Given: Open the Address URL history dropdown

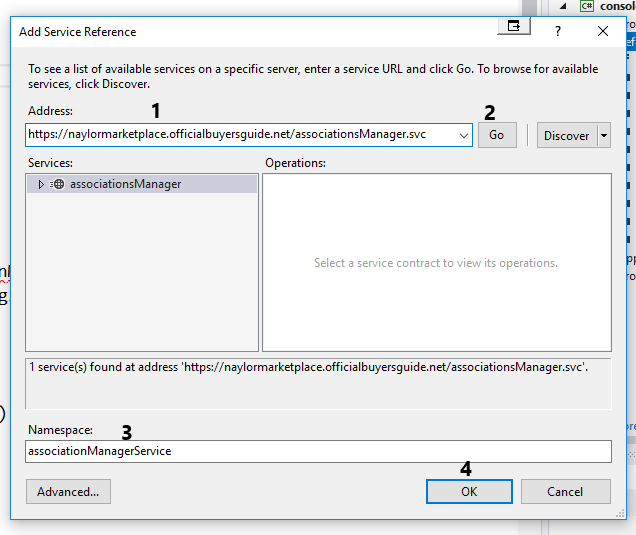Looking at the screenshot, I should click(463, 135).
